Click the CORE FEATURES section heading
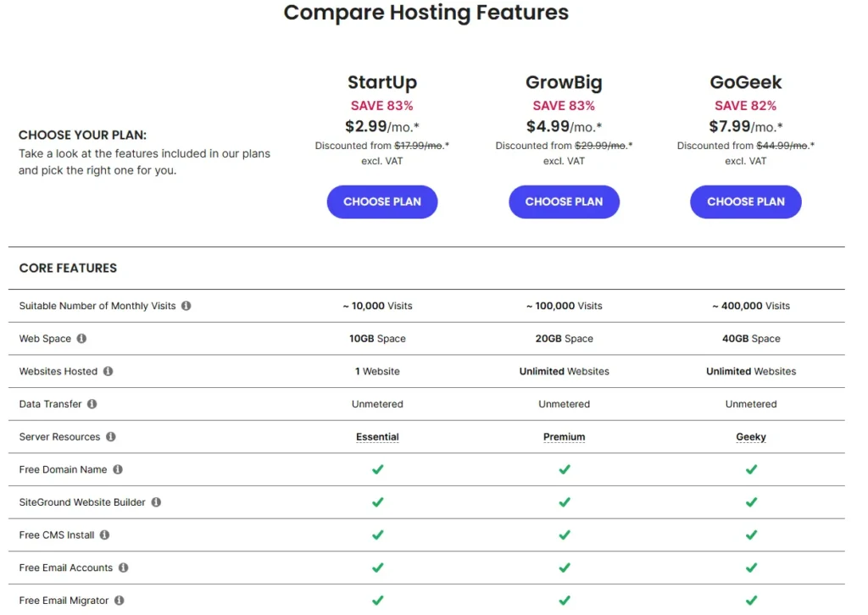Viewport: 868px width, 615px height. coord(68,269)
